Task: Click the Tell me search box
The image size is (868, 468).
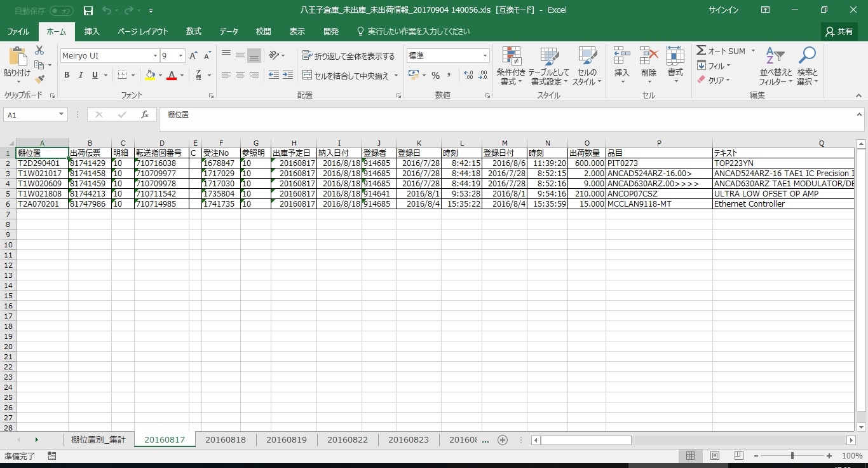Action: click(x=413, y=32)
